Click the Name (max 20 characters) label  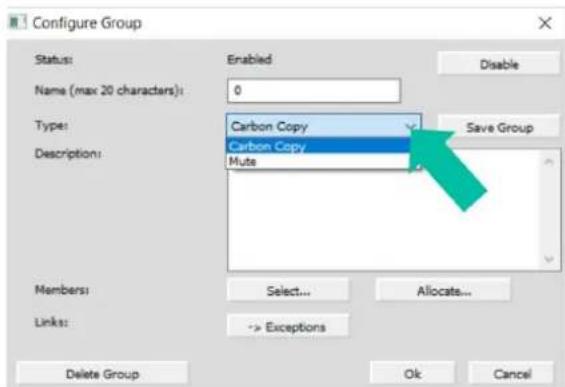coord(109,90)
